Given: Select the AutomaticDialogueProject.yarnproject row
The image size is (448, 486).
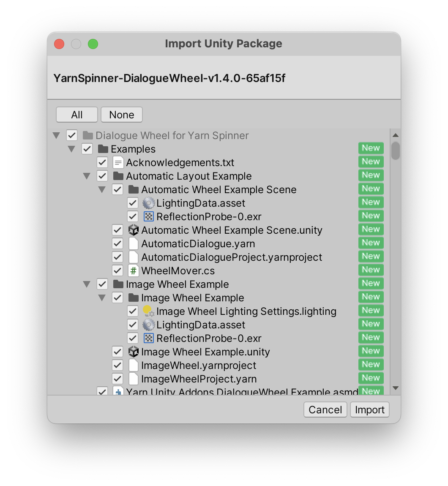Looking at the screenshot, I should pyautogui.click(x=232, y=257).
